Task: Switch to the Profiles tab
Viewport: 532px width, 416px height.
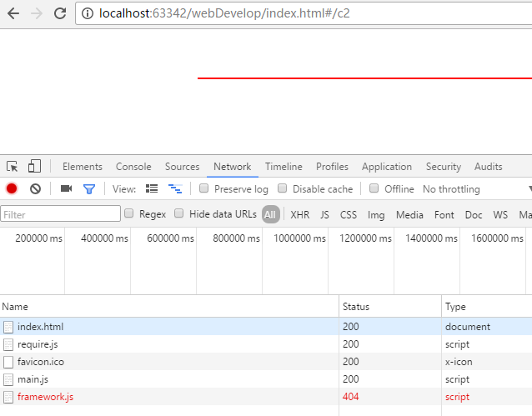Action: (332, 167)
